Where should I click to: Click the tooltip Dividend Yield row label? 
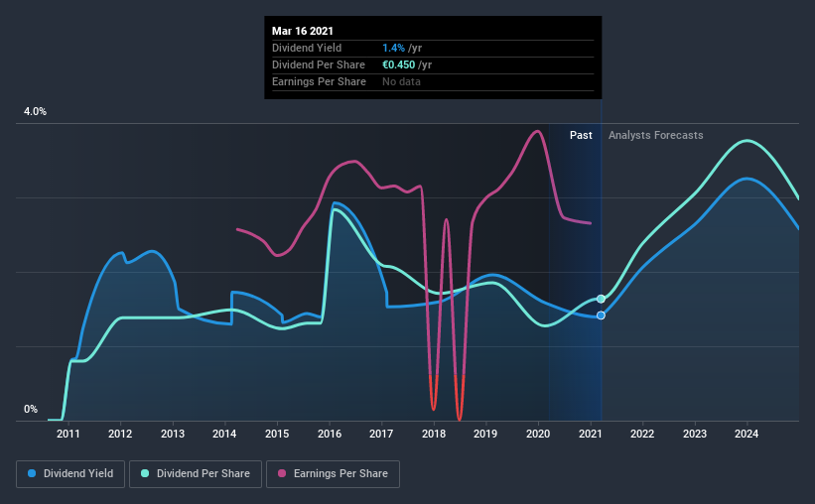pyautogui.click(x=307, y=48)
